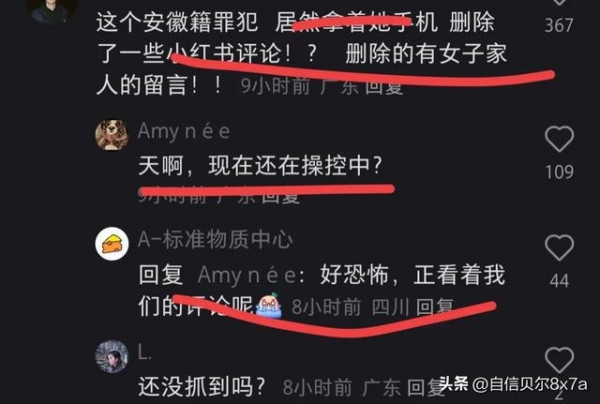Image resolution: width=600 pixels, height=404 pixels.
Task: Tap the crying emoji in the reply
Action: pyautogui.click(x=269, y=306)
